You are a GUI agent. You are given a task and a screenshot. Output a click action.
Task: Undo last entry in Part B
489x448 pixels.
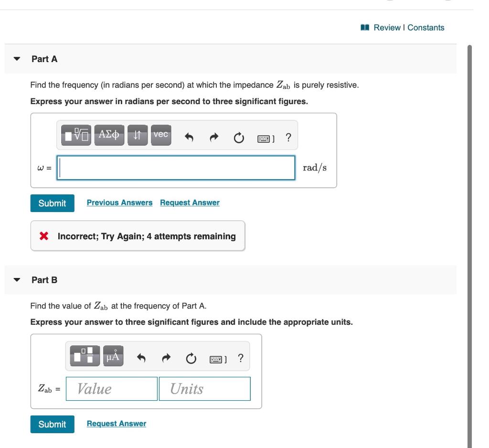141,358
